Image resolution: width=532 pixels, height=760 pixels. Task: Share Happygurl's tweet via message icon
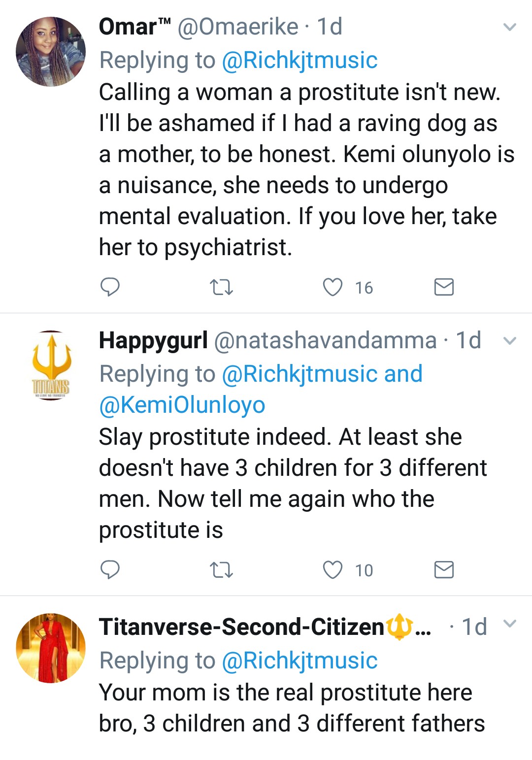pyautogui.click(x=444, y=569)
